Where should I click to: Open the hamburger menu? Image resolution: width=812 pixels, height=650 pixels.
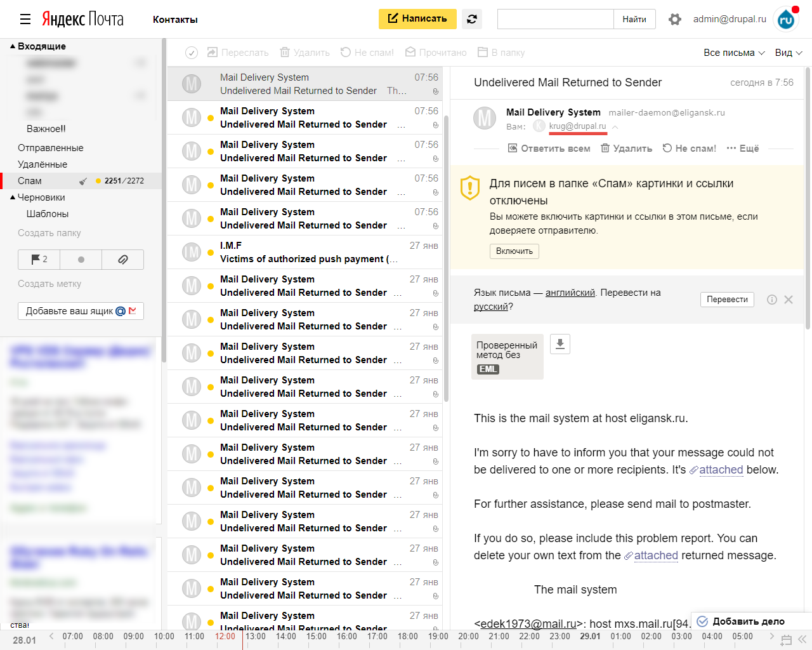point(25,19)
